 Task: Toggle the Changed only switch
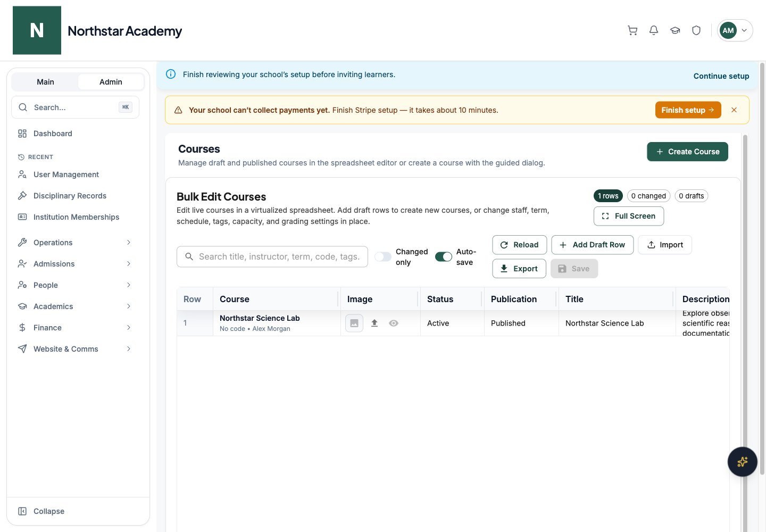click(383, 257)
